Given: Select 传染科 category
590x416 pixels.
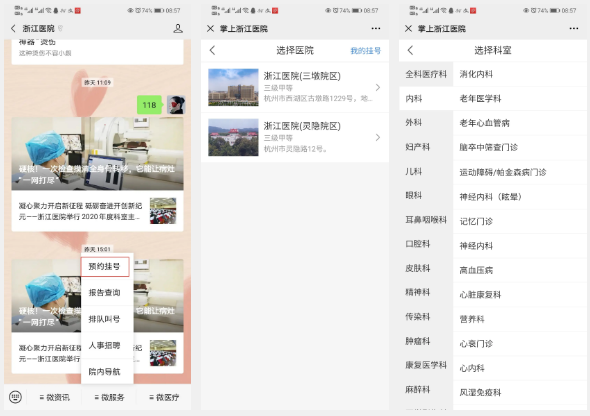Looking at the screenshot, I should point(426,317).
